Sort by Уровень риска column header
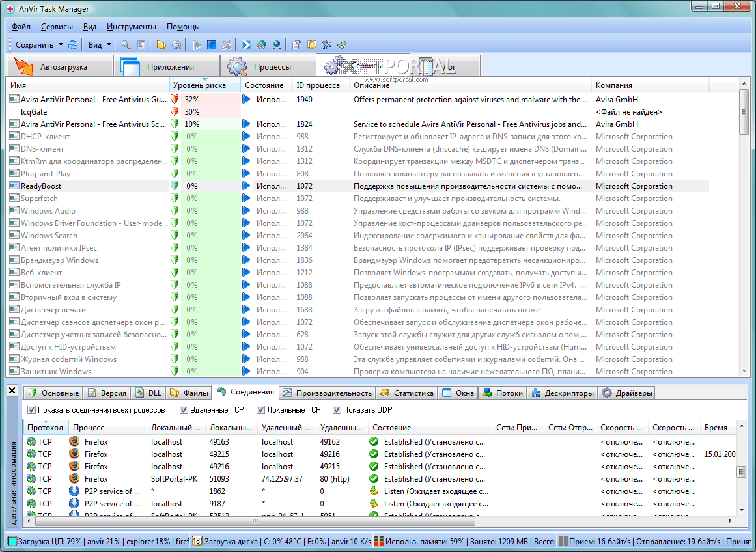Screen dimensions: 756x552 (199, 85)
